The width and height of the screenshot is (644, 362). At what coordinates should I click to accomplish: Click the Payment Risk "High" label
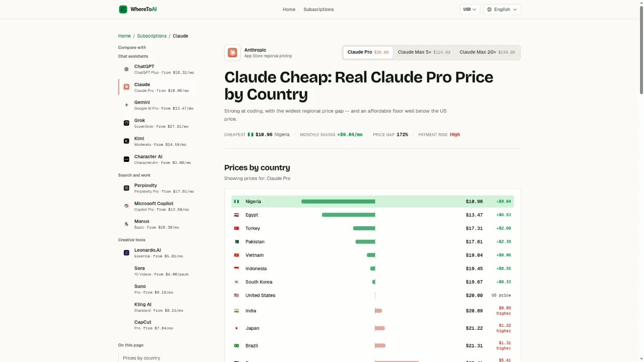(455, 135)
